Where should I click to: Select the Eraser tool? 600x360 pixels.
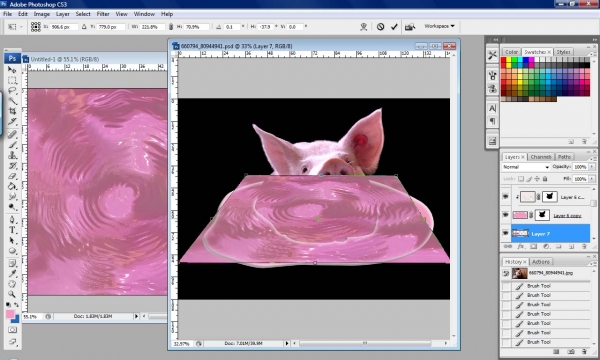[12, 176]
